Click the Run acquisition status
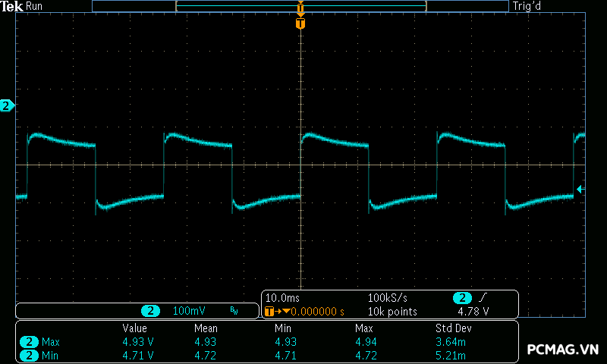 click(x=35, y=6)
